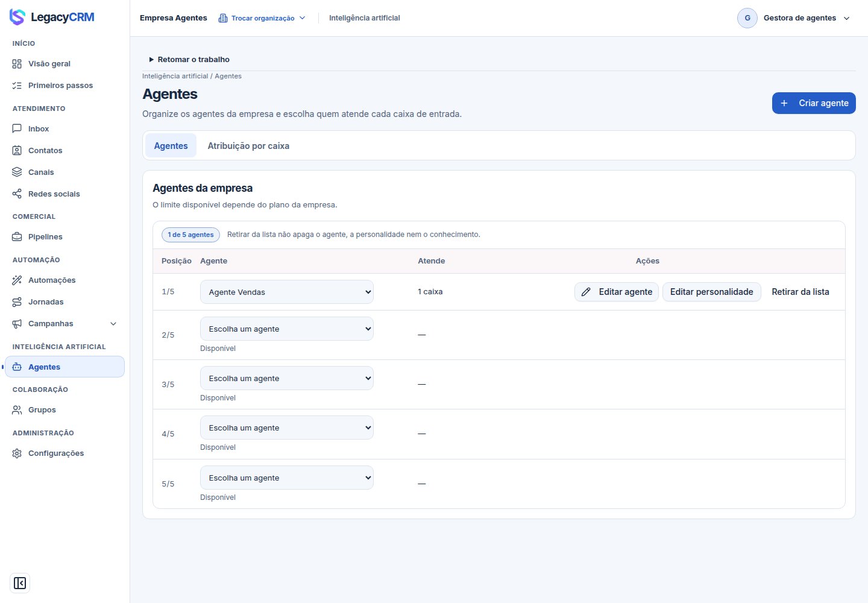Screen dimensions: 868x603
Task: Click the plus icon on Criar agente
Action: pyautogui.click(x=784, y=103)
